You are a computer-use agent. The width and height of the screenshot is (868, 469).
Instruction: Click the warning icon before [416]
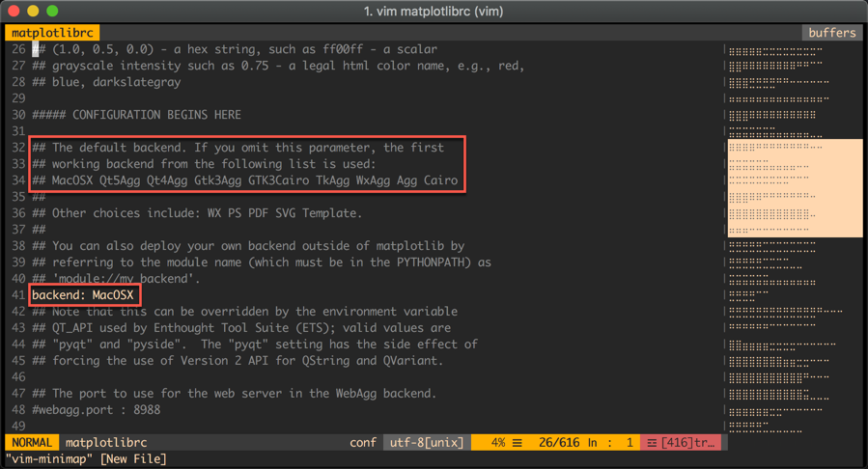pos(652,443)
